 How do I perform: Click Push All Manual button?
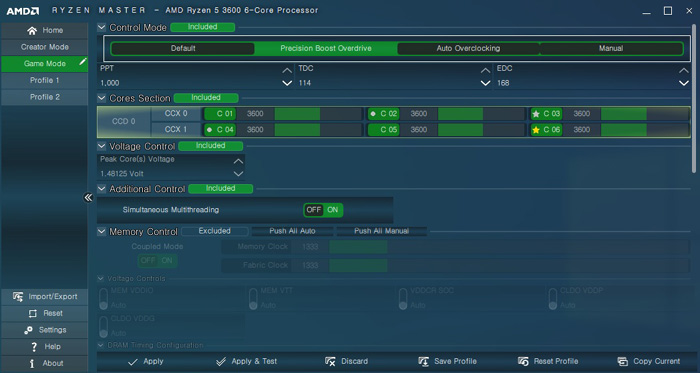[382, 231]
